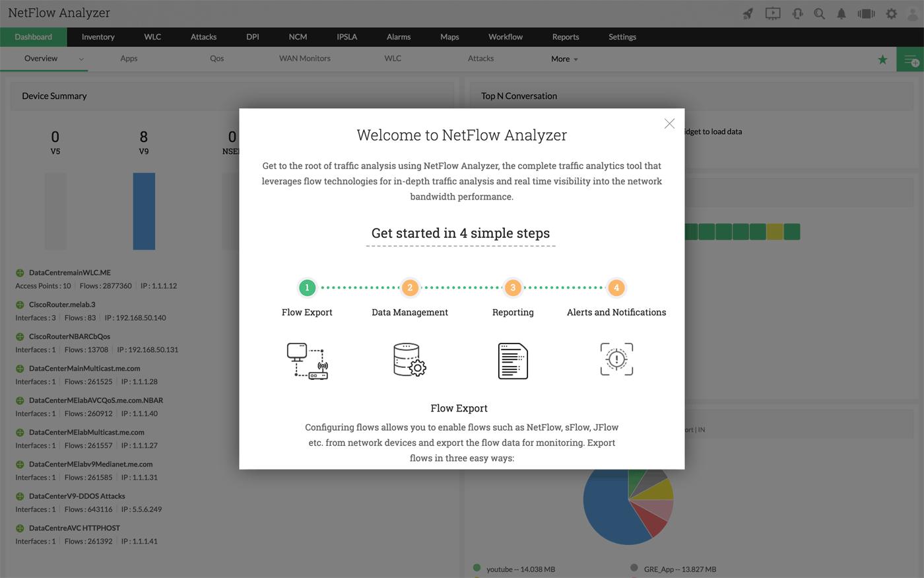The width and height of the screenshot is (924, 578).
Task: Click the Device Summary widget title
Action: coord(54,96)
